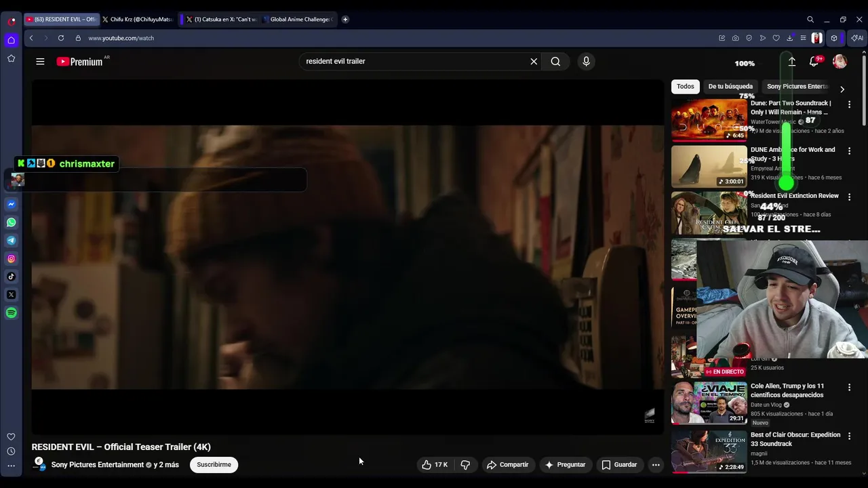
Task: Select the De tu búsqueda chip
Action: click(x=730, y=87)
